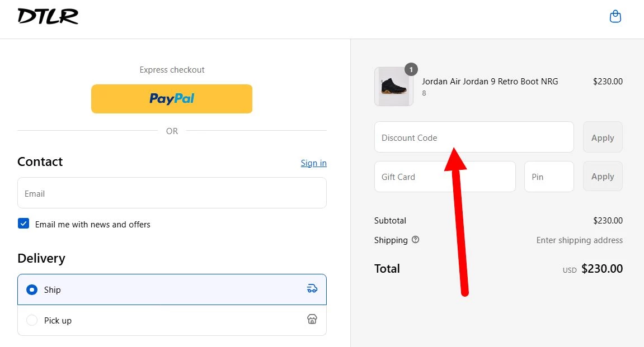644x347 pixels.
Task: Click the delivery truck icon
Action: (312, 289)
